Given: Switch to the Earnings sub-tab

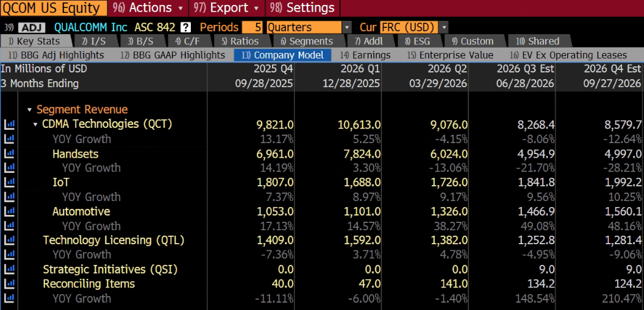Looking at the screenshot, I should pyautogui.click(x=365, y=55).
